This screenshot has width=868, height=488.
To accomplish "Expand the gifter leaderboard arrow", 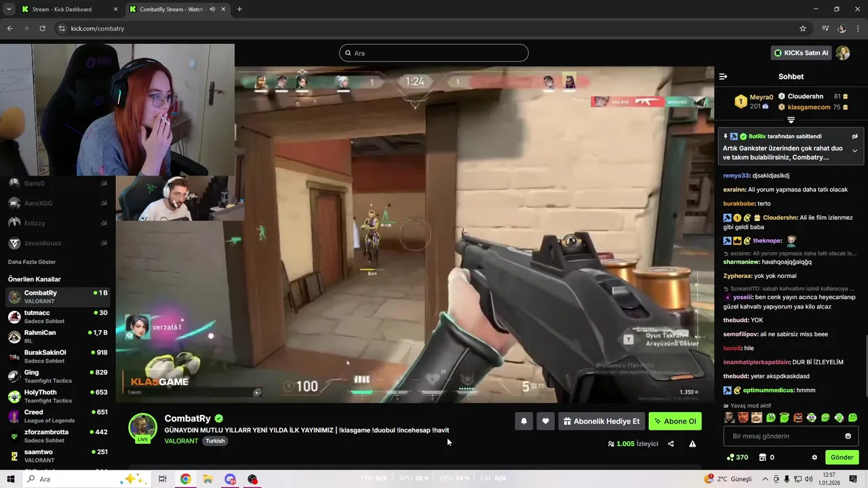I will [x=791, y=120].
